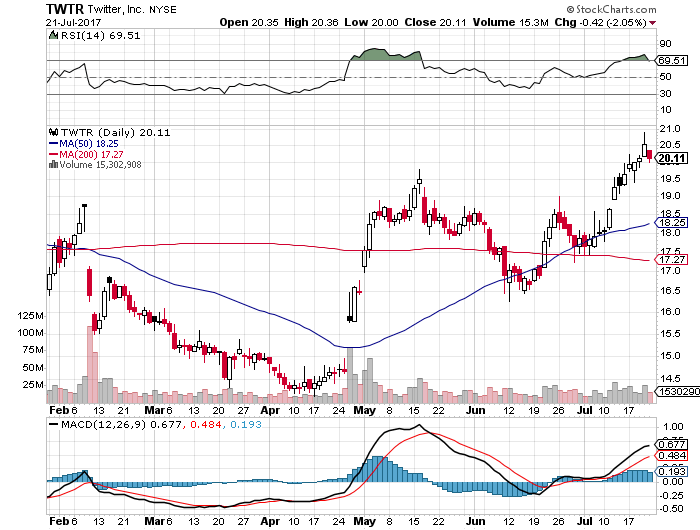Click the StockCharts.com watermark link
The height and width of the screenshot is (530, 700).
[x=611, y=9]
